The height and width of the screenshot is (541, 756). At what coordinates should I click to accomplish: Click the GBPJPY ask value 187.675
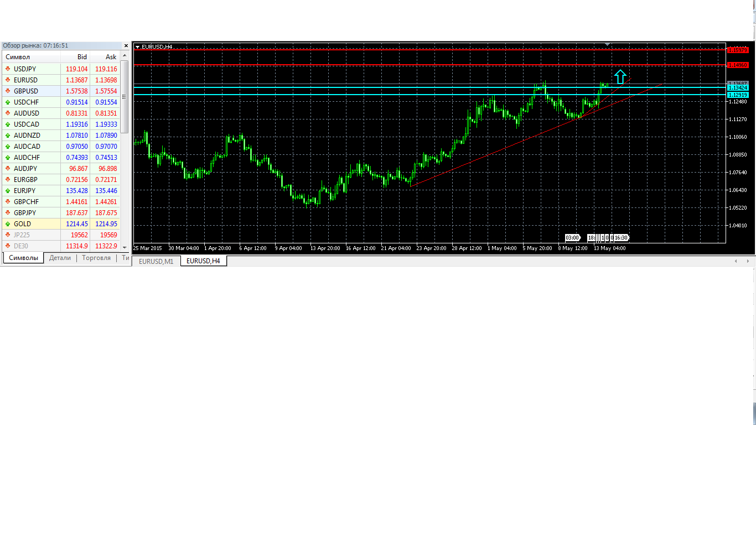pos(106,213)
